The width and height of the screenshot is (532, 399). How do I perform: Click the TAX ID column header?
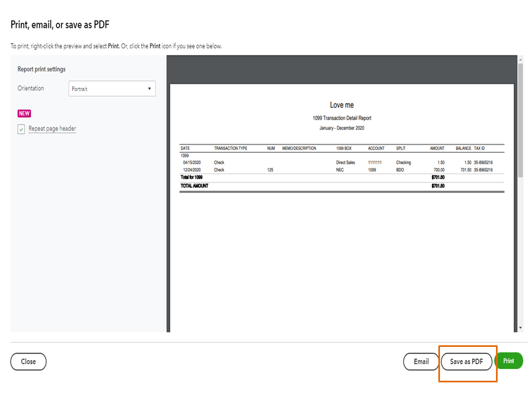[x=479, y=149]
